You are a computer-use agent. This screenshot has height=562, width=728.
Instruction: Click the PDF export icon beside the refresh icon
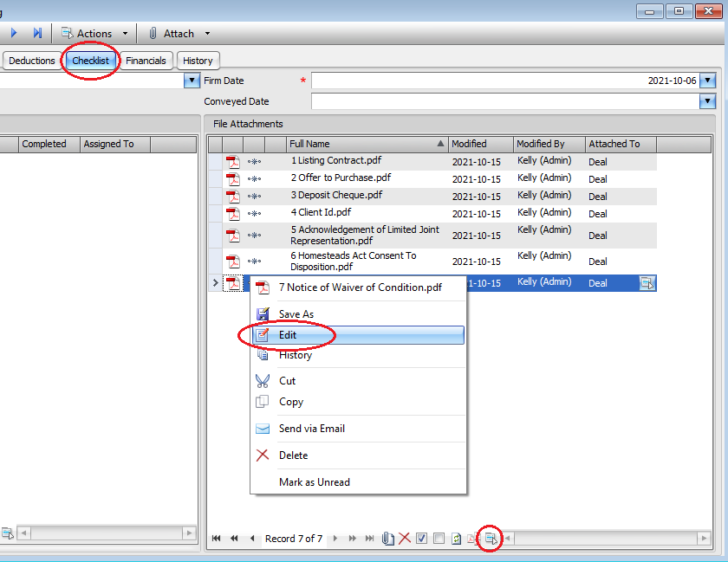(x=471, y=538)
